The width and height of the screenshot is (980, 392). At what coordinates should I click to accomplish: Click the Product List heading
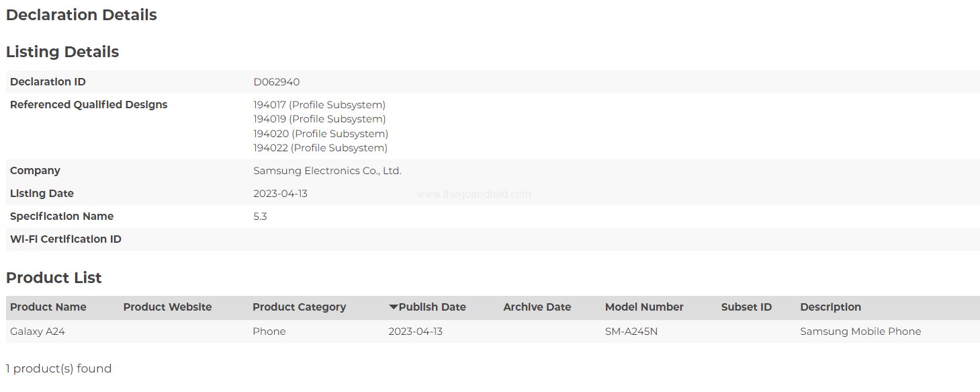tap(54, 278)
